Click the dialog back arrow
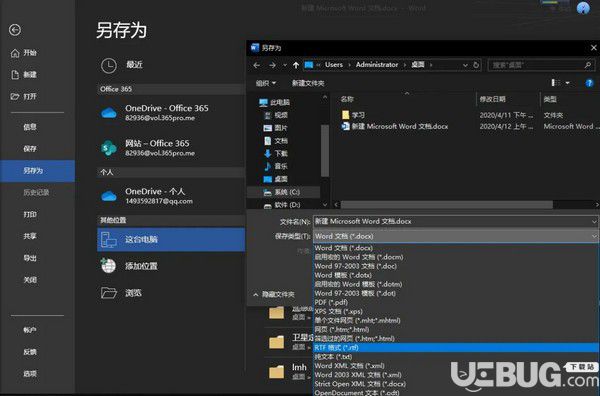This screenshot has width=600, height=396. [256, 65]
